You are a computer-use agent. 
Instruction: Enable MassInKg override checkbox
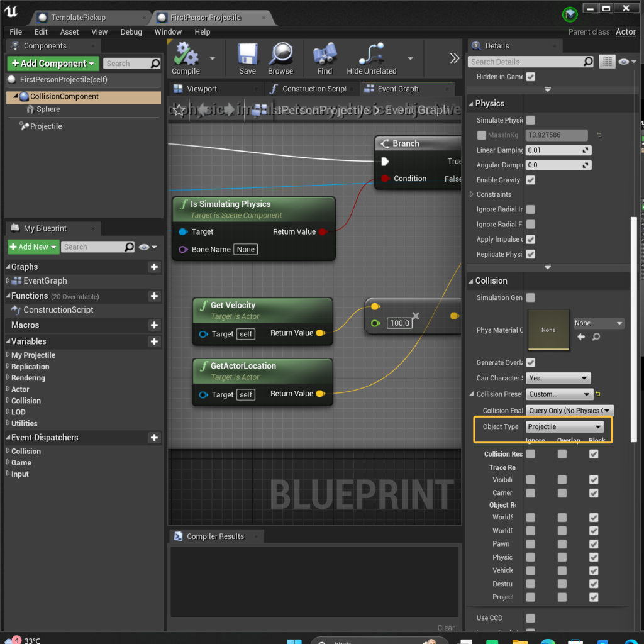482,135
